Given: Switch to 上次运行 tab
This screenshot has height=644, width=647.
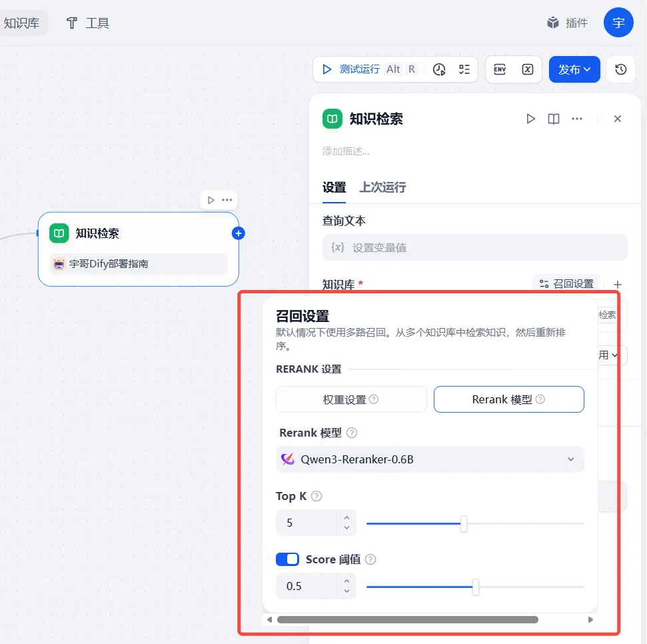Looking at the screenshot, I should pyautogui.click(x=382, y=187).
